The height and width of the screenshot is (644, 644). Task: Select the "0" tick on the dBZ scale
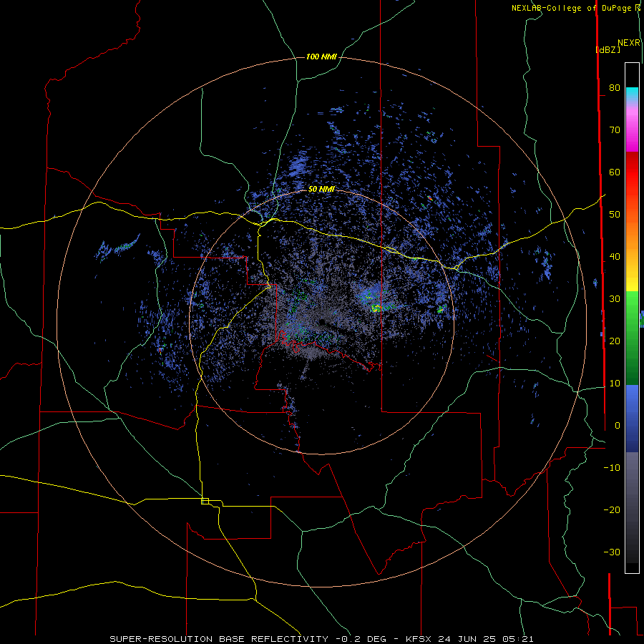pos(617,426)
